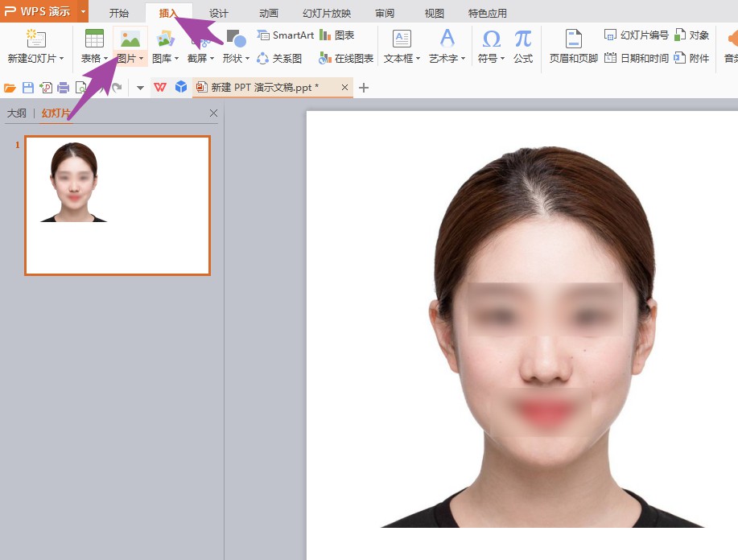The width and height of the screenshot is (738, 560).
Task: Open the relationship diagram (关系图) tool
Action: click(x=279, y=59)
